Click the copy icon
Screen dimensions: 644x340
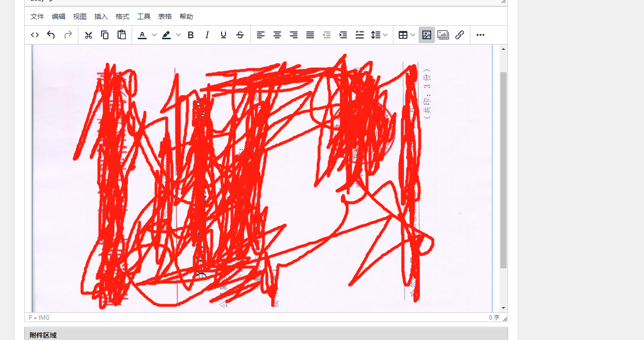[105, 35]
